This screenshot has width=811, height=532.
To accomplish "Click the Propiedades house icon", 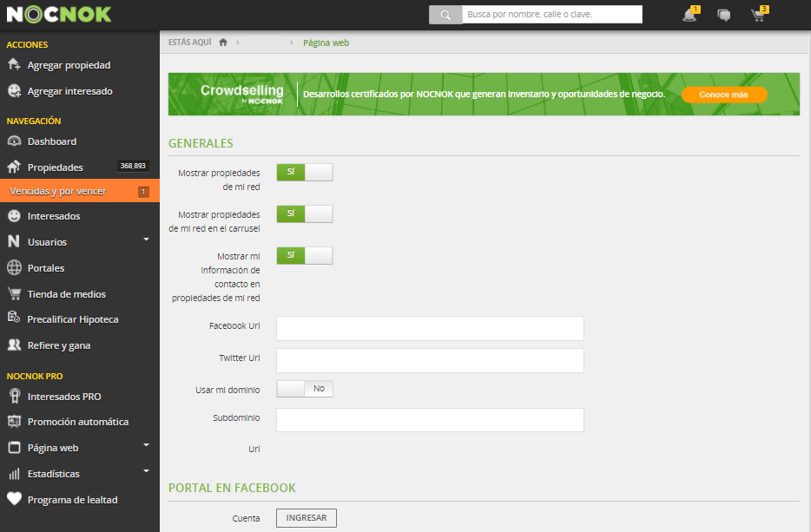I will pyautogui.click(x=14, y=167).
